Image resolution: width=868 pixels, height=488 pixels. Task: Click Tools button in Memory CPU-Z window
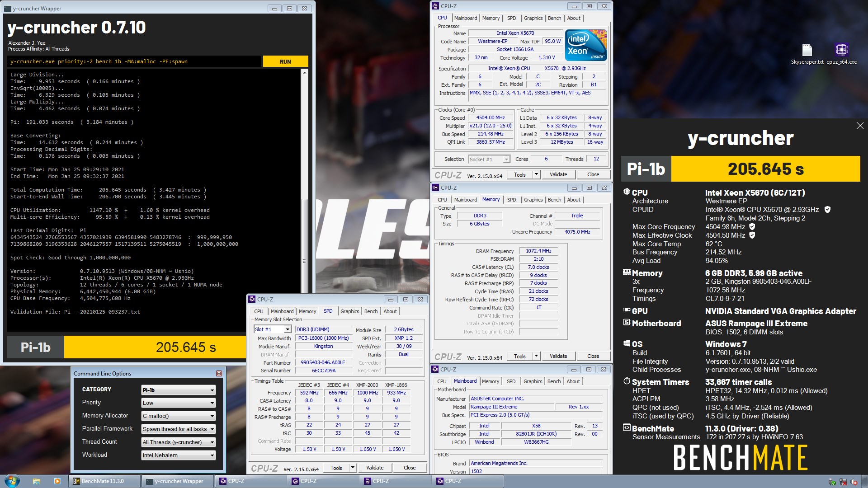pos(520,356)
